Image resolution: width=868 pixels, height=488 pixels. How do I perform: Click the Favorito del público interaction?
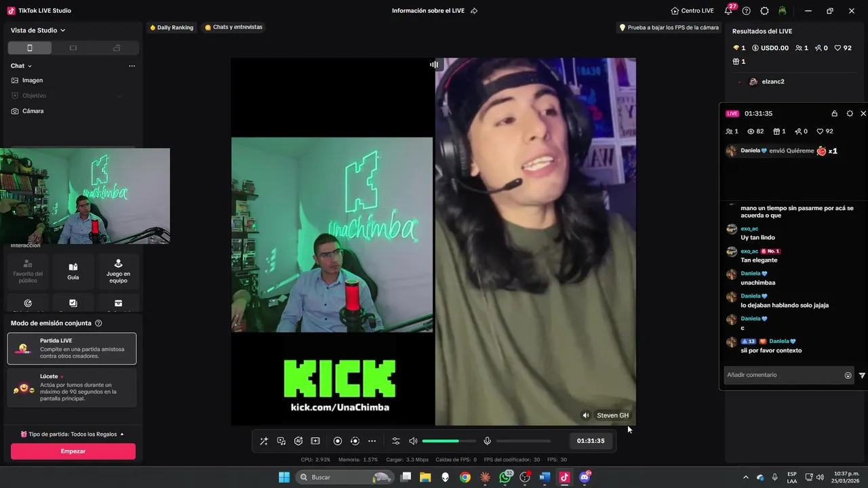(x=28, y=271)
